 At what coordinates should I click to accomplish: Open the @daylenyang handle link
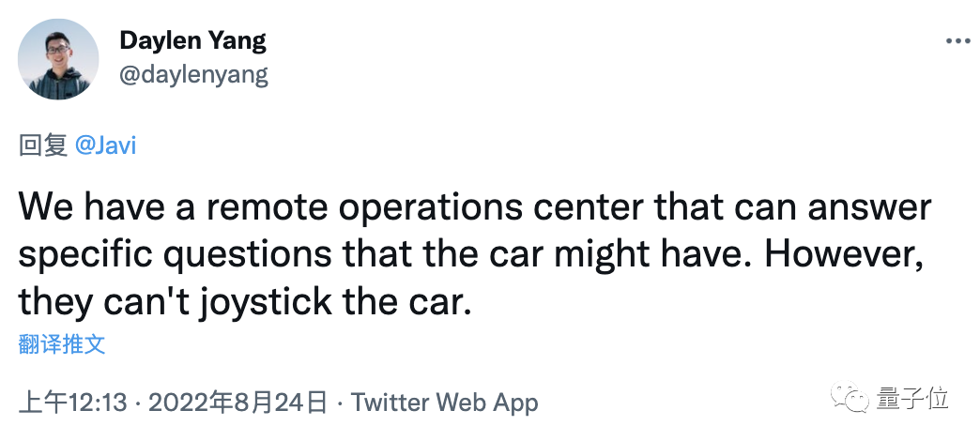[x=193, y=74]
